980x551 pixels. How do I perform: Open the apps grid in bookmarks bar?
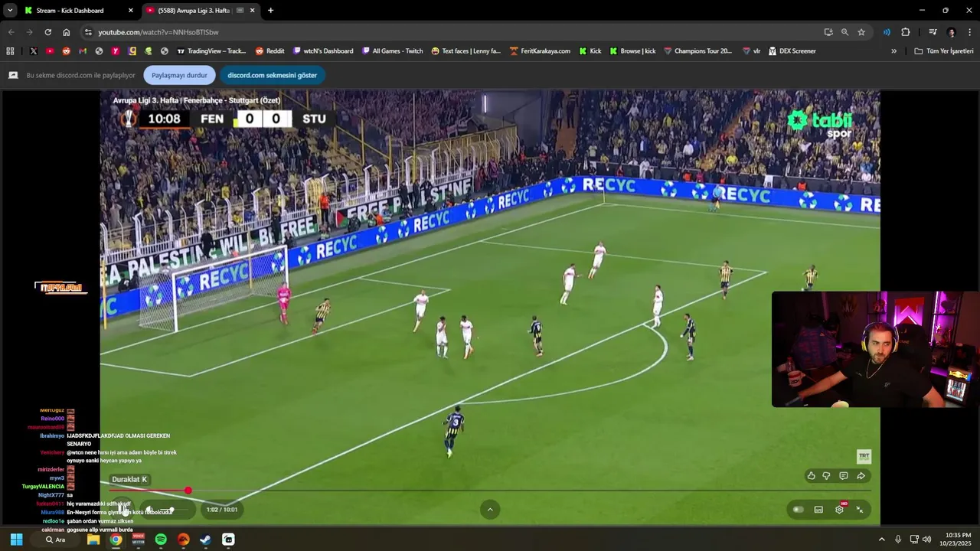(x=10, y=51)
